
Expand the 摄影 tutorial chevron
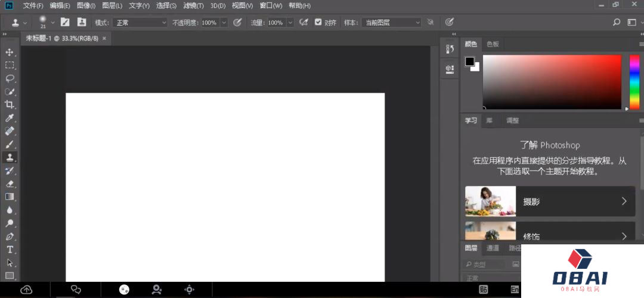pos(624,201)
